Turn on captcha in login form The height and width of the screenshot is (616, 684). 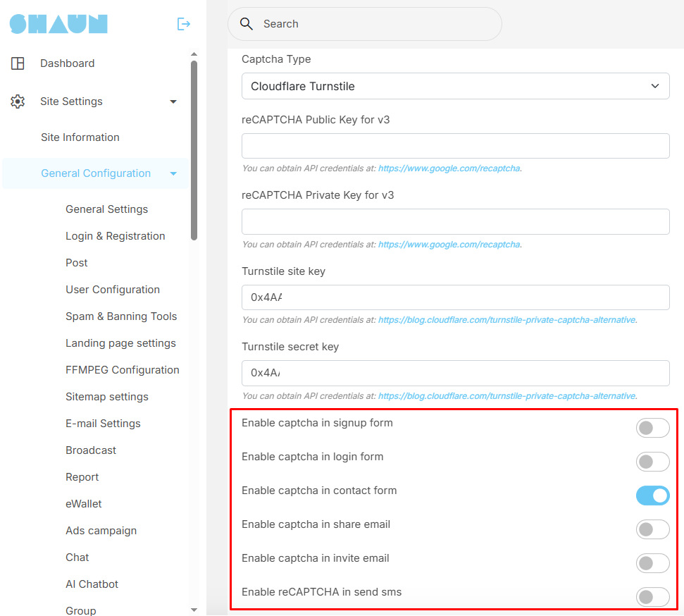pos(652,462)
